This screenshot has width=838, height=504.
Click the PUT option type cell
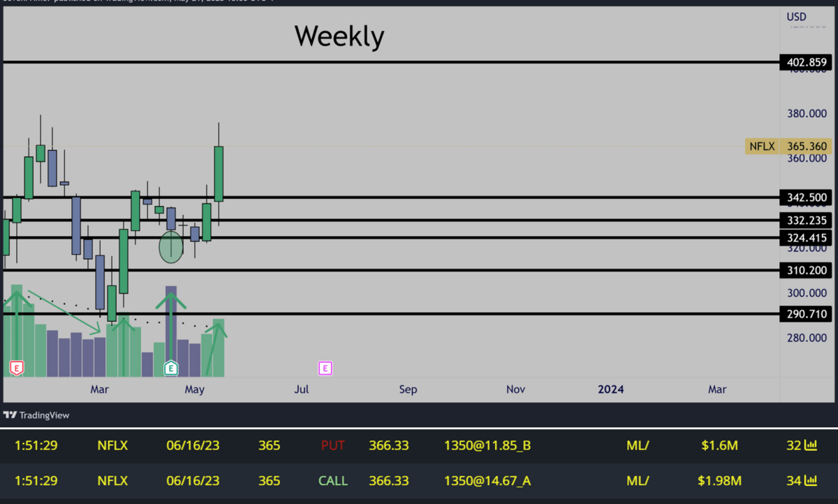(333, 445)
